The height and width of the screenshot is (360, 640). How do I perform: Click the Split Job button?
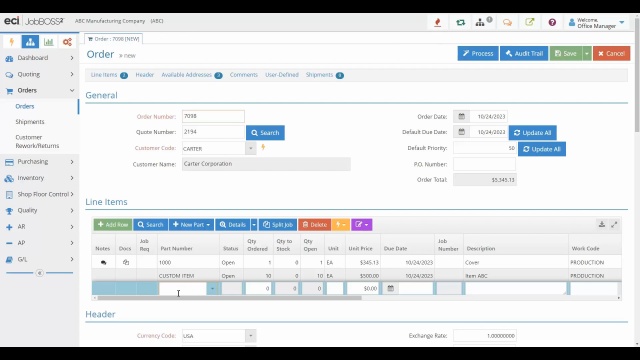278,224
